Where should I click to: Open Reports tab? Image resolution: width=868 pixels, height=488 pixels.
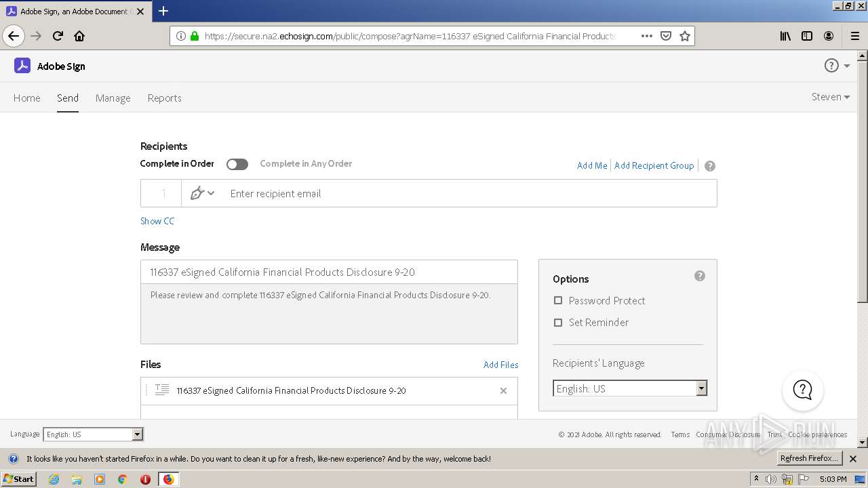click(165, 98)
